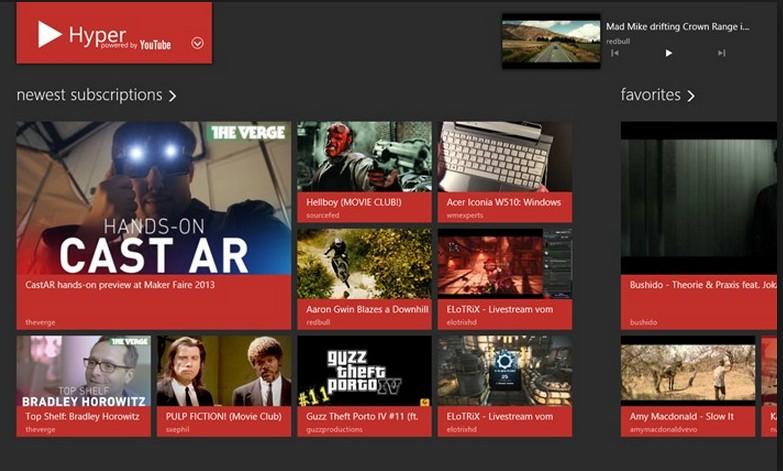Click the Hyper play logo icon

click(x=49, y=34)
